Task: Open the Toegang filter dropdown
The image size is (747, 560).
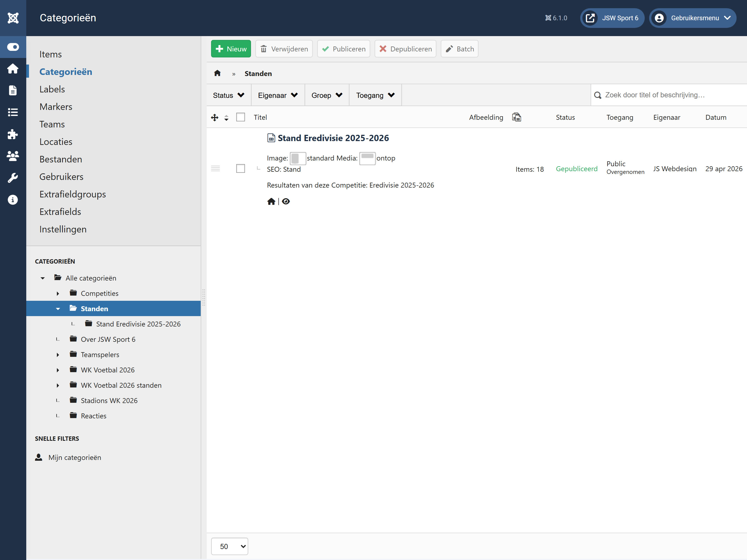Action: pos(375,95)
